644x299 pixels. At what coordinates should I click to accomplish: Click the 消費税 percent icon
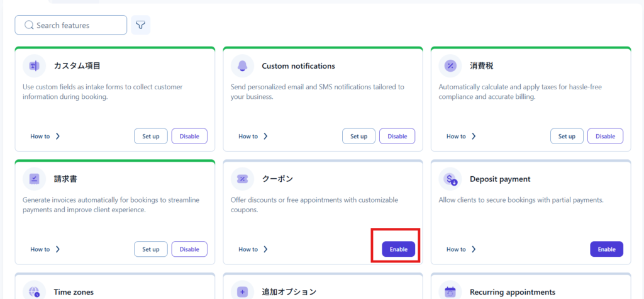point(450,65)
